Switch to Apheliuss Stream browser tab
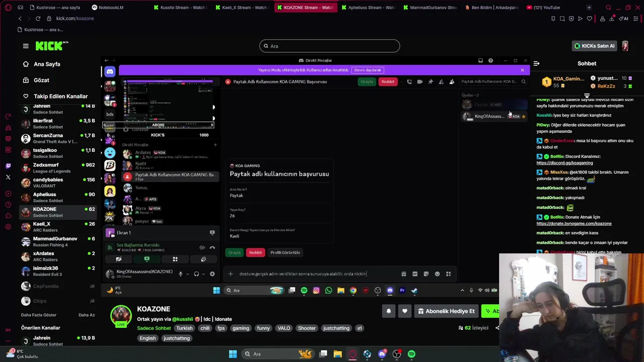The image size is (644, 362). pyautogui.click(x=367, y=8)
